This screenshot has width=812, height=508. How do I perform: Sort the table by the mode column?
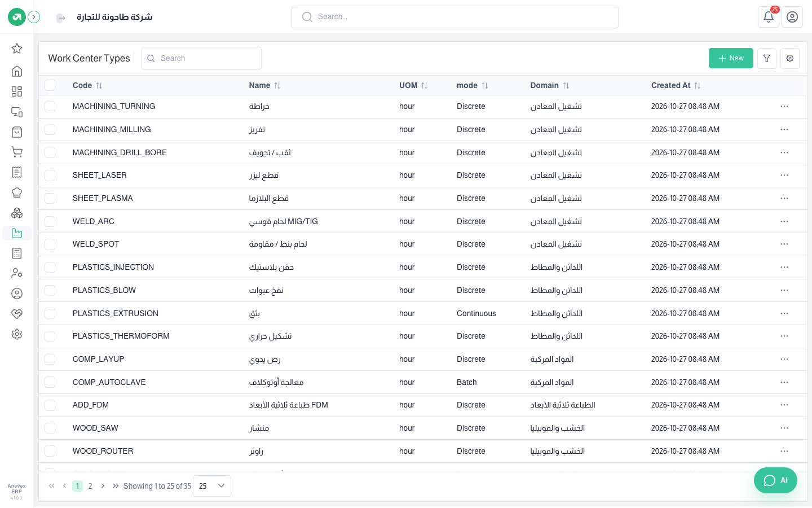485,86
